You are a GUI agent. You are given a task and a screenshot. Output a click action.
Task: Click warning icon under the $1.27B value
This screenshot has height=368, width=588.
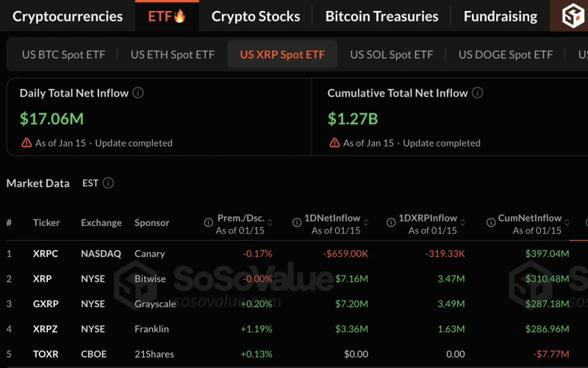pyautogui.click(x=334, y=143)
